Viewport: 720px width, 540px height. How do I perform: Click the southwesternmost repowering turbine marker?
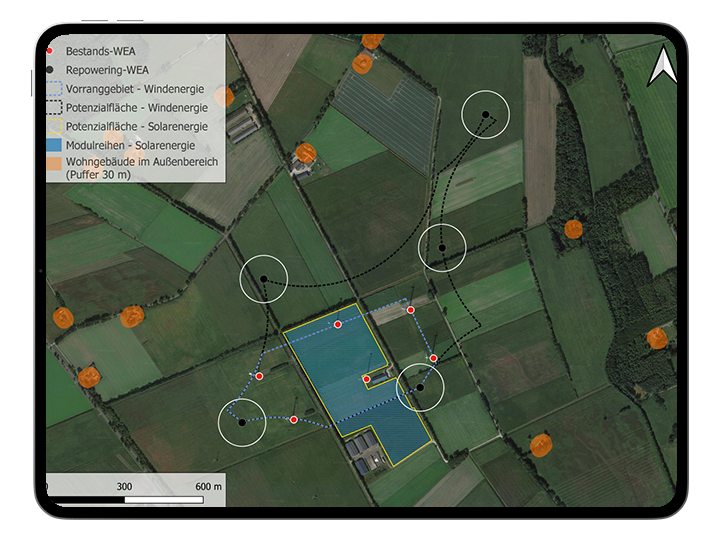(x=242, y=422)
